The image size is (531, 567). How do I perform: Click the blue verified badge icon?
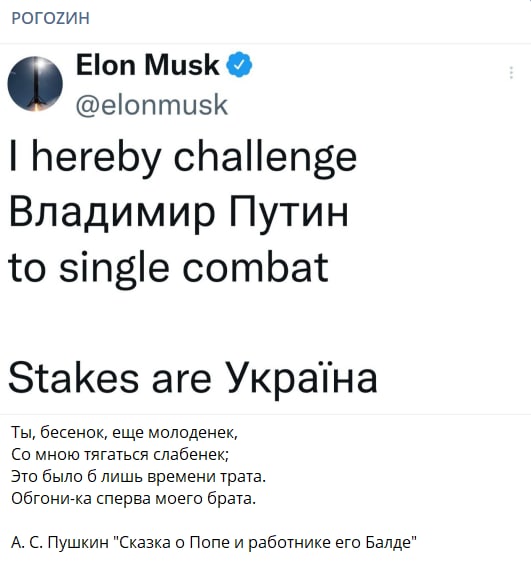[x=239, y=64]
